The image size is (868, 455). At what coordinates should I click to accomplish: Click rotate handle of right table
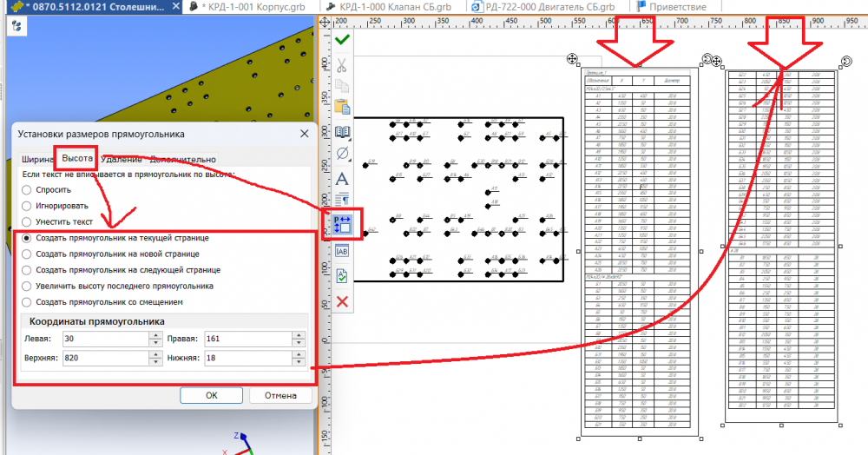846,61
